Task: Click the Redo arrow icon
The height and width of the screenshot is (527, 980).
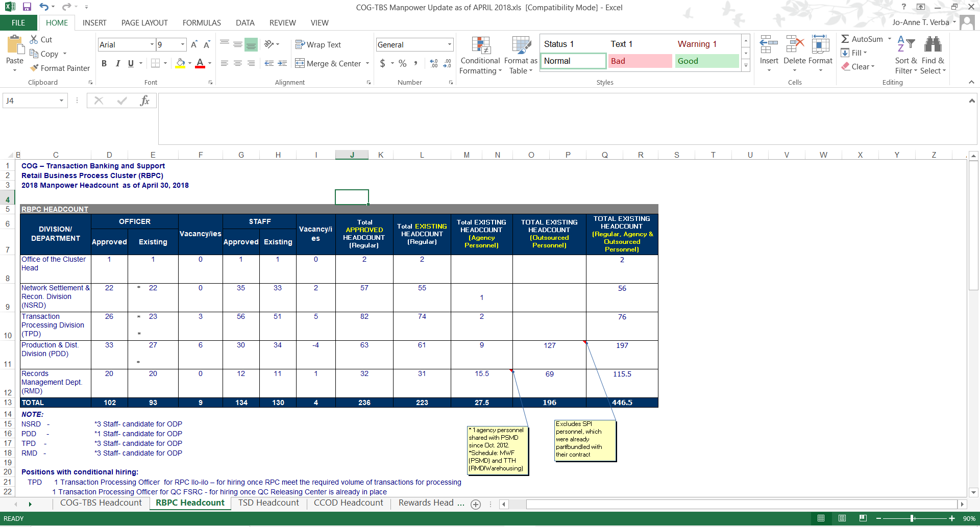Action: pyautogui.click(x=66, y=7)
